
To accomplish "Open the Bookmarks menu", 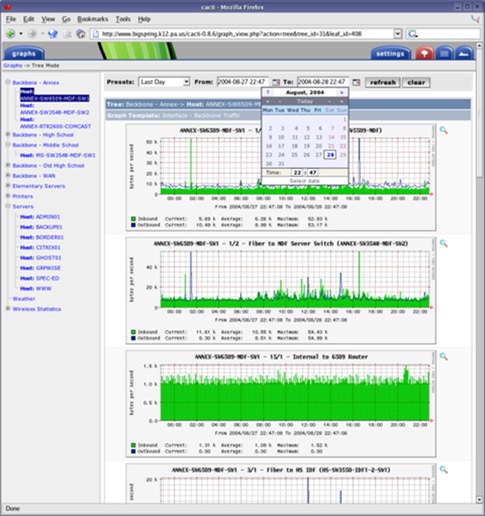I will [x=93, y=19].
